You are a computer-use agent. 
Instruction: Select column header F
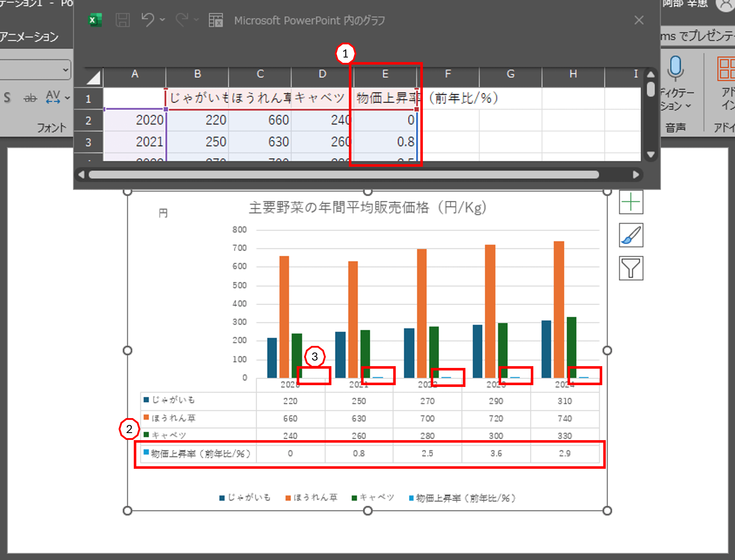tap(448, 74)
